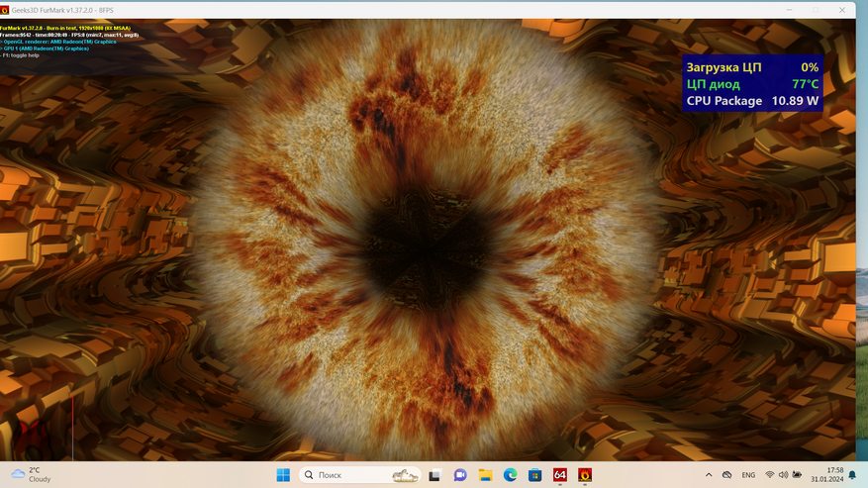
Task: Open the Cloudy weather widget
Action: [30, 475]
